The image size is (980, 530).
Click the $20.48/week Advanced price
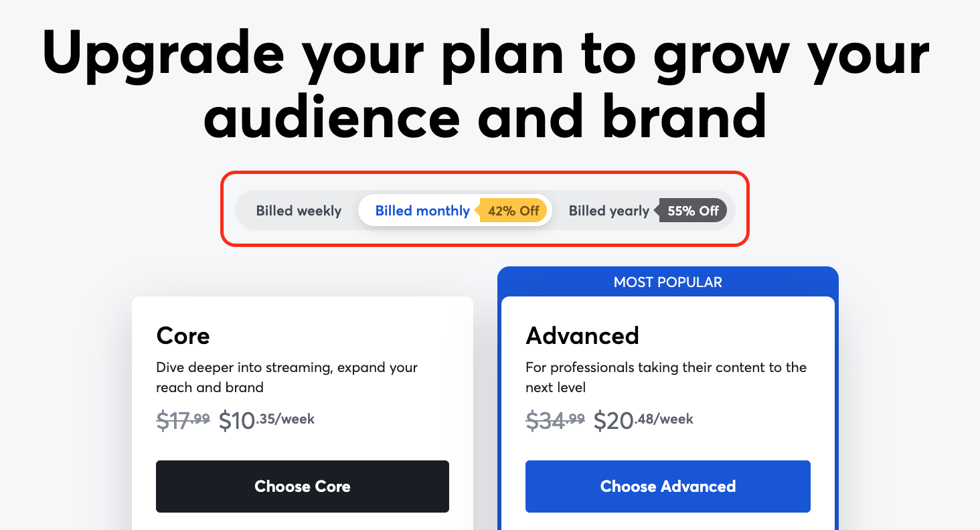(x=643, y=421)
